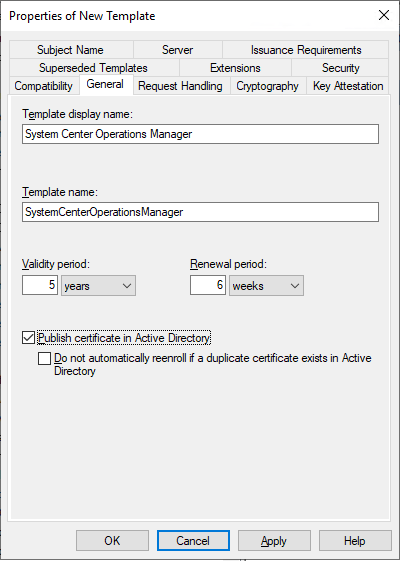The image size is (400, 561).
Task: Click the Apply button
Action: [274, 541]
